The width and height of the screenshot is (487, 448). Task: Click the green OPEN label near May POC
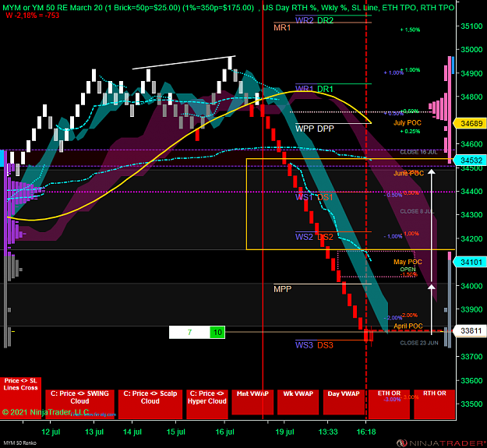408,269
